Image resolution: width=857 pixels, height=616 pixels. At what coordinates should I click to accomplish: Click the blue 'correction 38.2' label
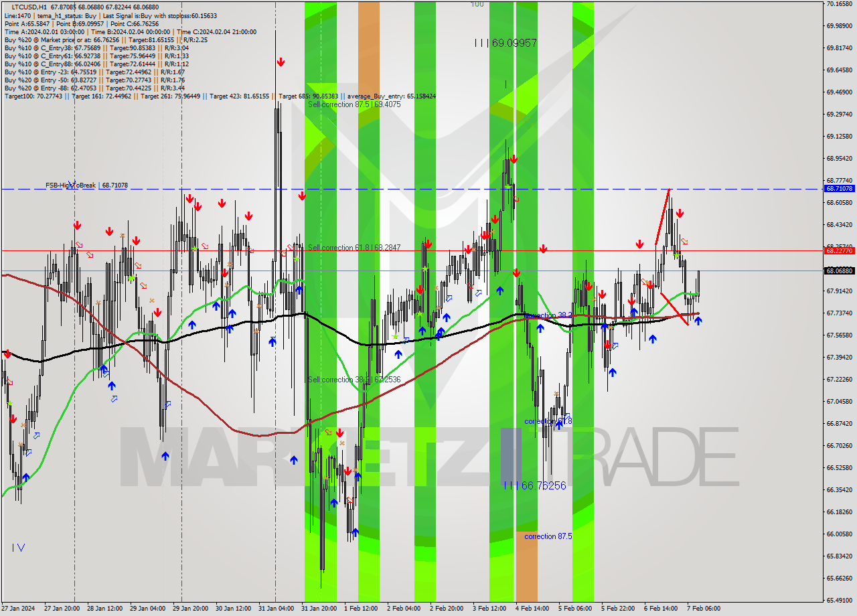(548, 315)
